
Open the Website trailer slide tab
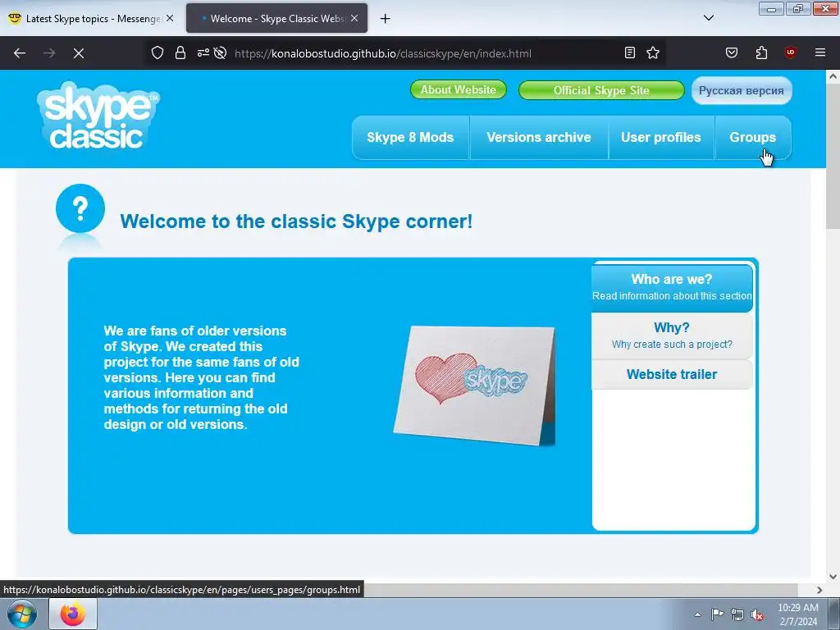[672, 374]
